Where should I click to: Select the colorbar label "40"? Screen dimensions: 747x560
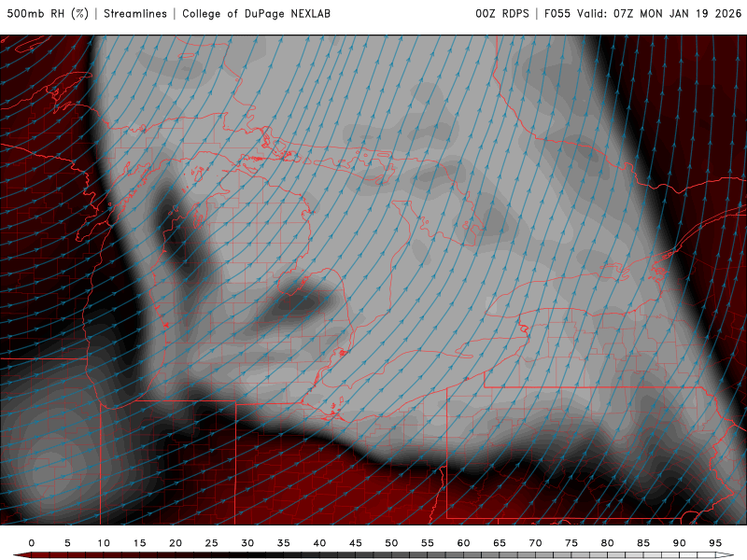[x=319, y=543]
